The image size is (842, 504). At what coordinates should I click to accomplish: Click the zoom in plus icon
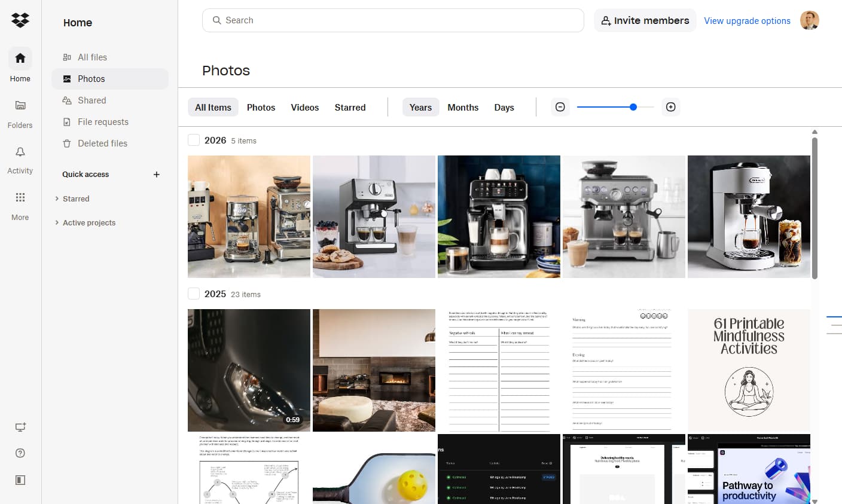(671, 107)
